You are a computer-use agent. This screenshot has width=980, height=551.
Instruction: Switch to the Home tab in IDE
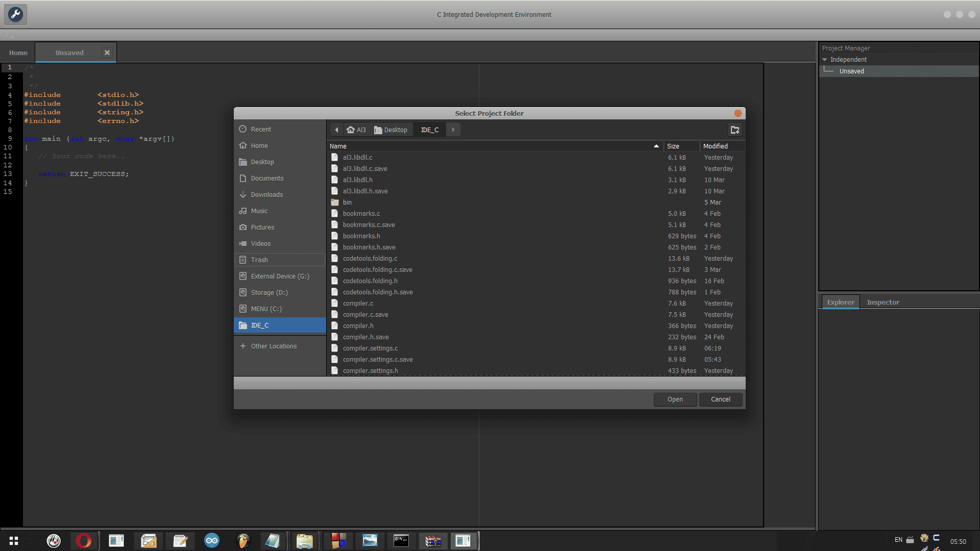(x=18, y=53)
